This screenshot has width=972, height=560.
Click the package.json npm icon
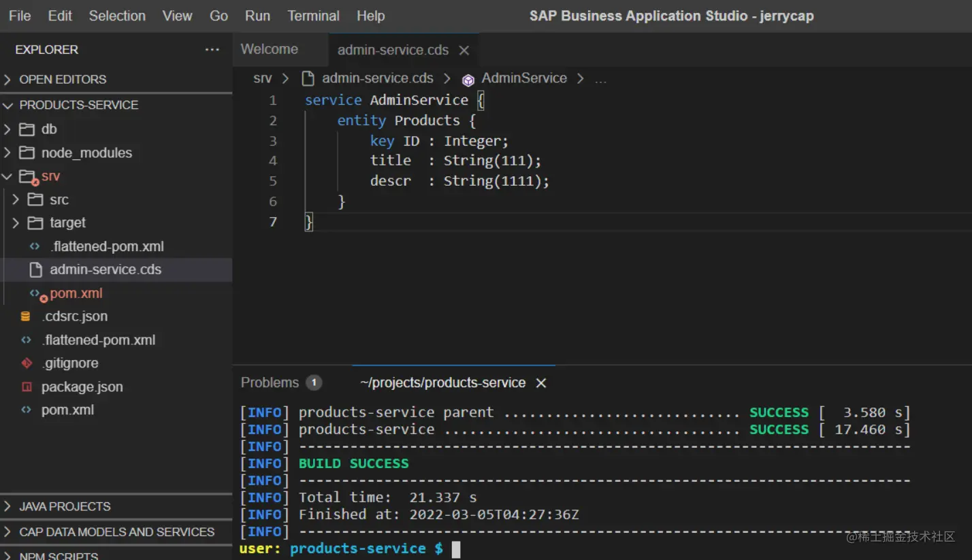tap(27, 386)
